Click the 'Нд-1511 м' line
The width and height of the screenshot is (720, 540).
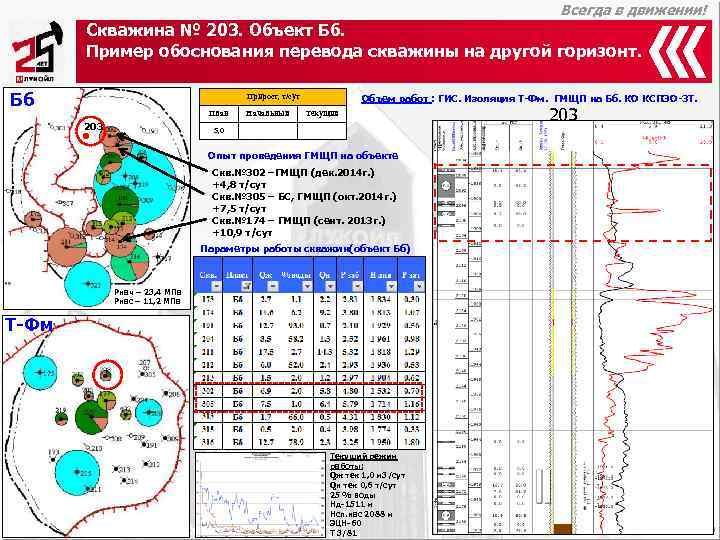pos(351,505)
